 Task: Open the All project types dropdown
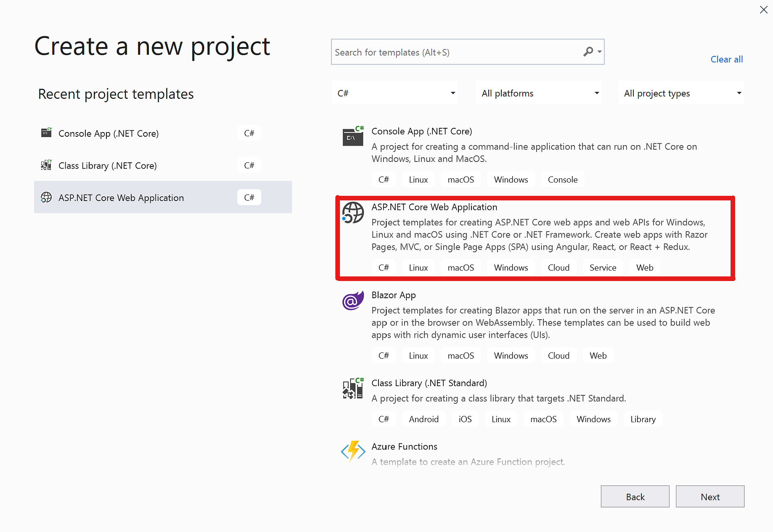click(x=680, y=93)
